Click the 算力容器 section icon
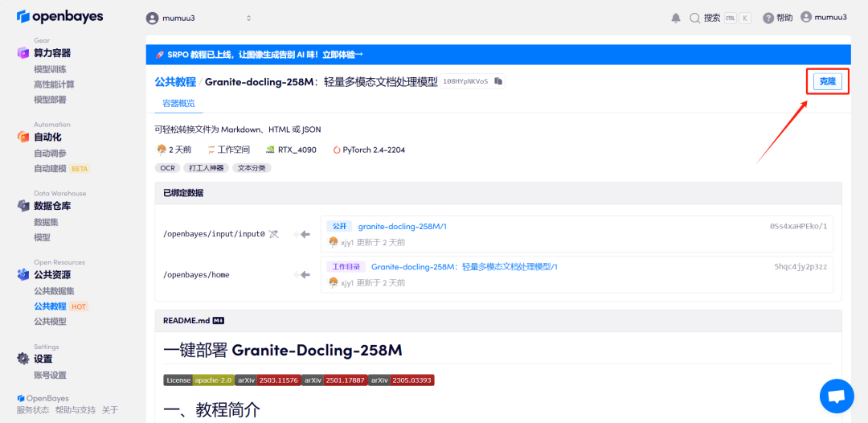 click(x=23, y=53)
